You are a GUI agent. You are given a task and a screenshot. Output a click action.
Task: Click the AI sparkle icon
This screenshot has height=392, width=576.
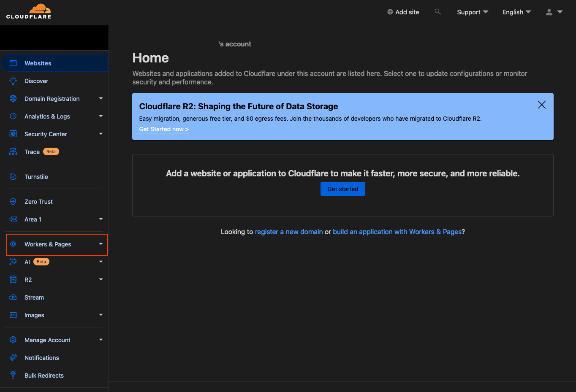point(13,262)
